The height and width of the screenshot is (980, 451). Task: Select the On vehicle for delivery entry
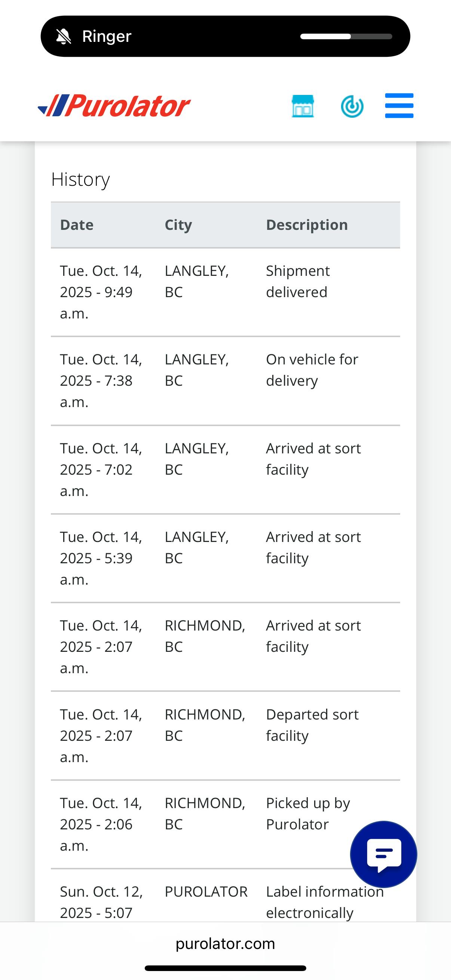[x=225, y=380]
